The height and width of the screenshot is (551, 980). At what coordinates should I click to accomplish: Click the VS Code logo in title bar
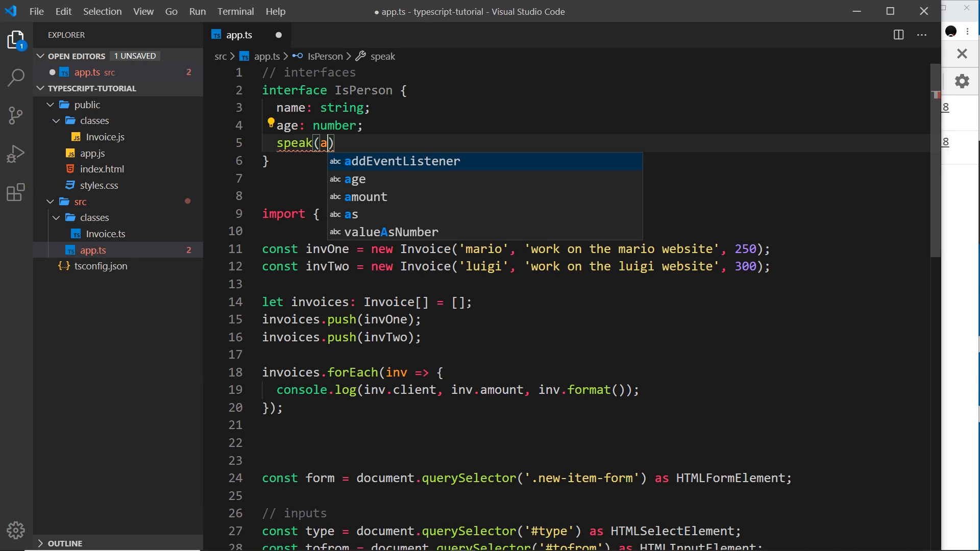coord(11,11)
